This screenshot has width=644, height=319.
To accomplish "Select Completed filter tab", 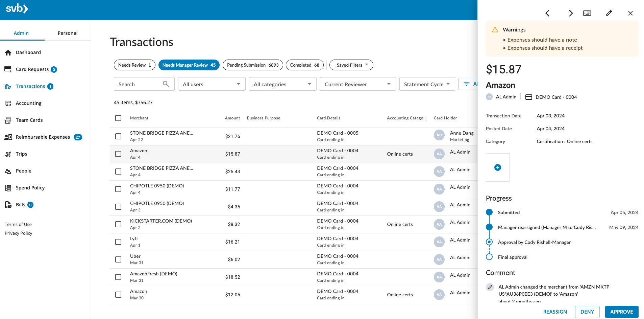I will point(305,65).
